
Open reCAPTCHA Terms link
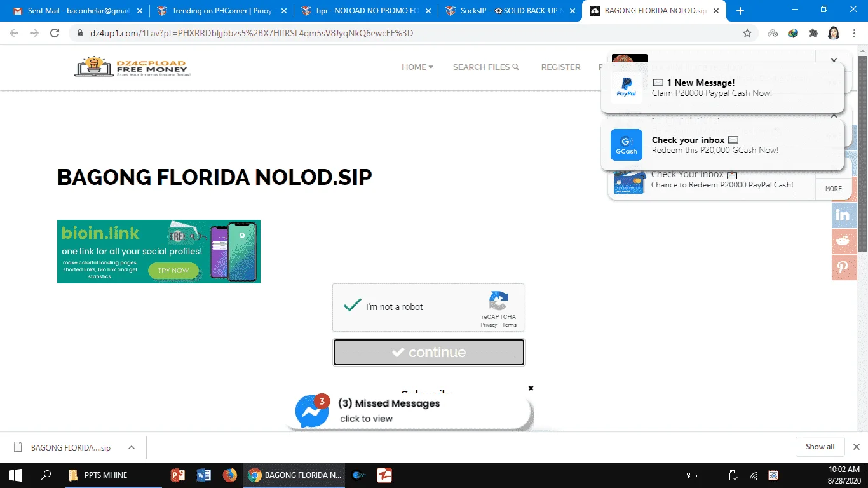[x=510, y=325]
